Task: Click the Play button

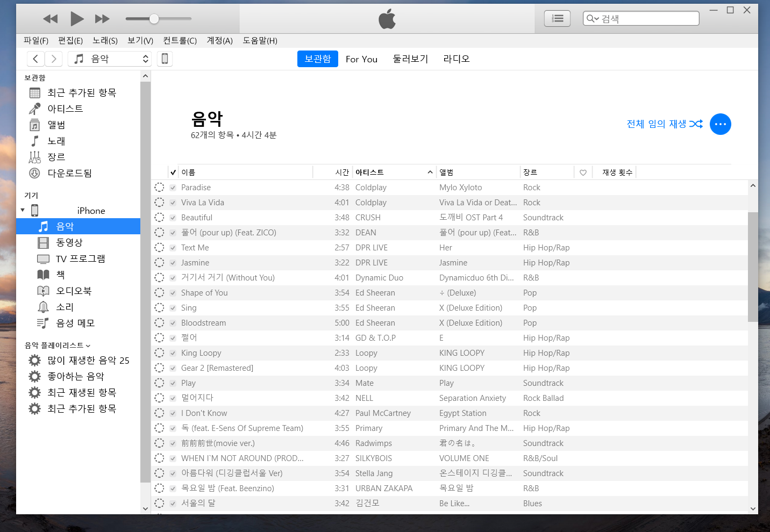Action: 77,19
